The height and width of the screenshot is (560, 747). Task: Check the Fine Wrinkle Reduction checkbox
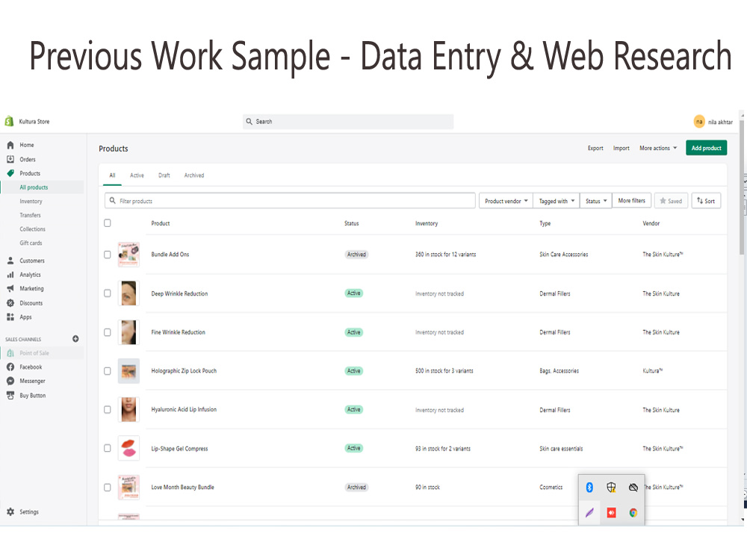point(107,332)
